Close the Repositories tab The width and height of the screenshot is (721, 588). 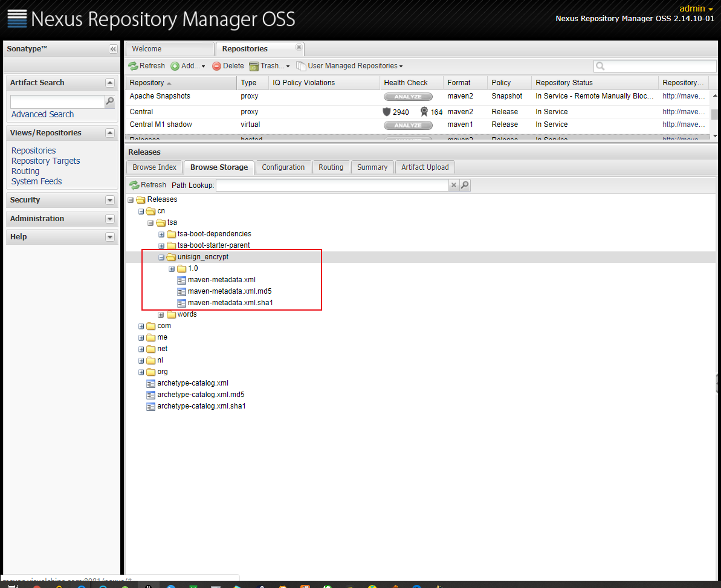tap(299, 47)
